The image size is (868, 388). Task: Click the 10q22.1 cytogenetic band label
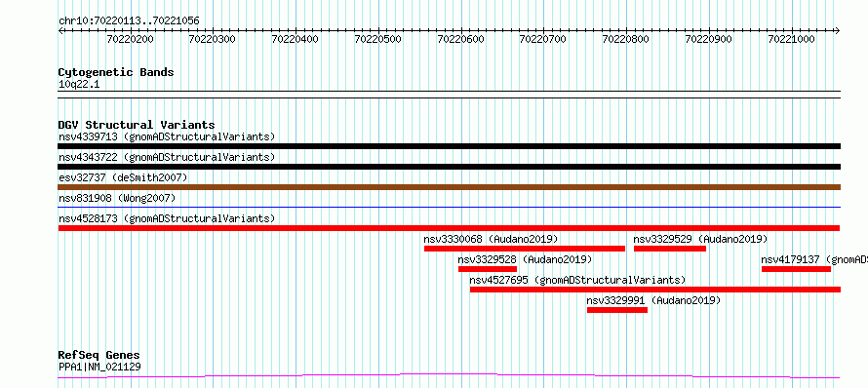pyautogui.click(x=79, y=85)
